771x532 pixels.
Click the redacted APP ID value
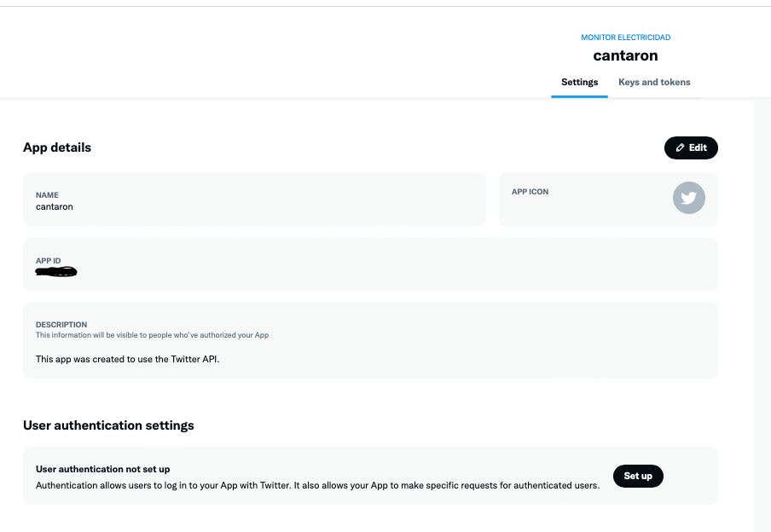(56, 272)
